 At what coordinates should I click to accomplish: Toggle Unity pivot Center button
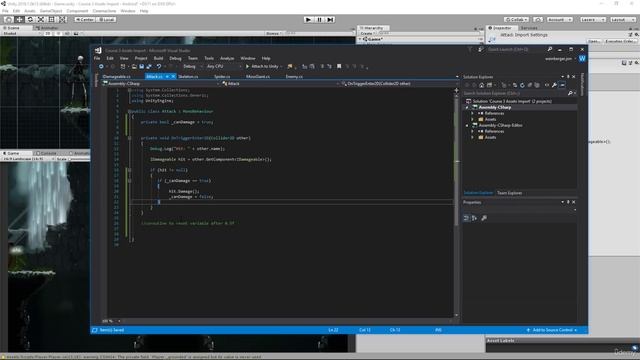tap(84, 19)
